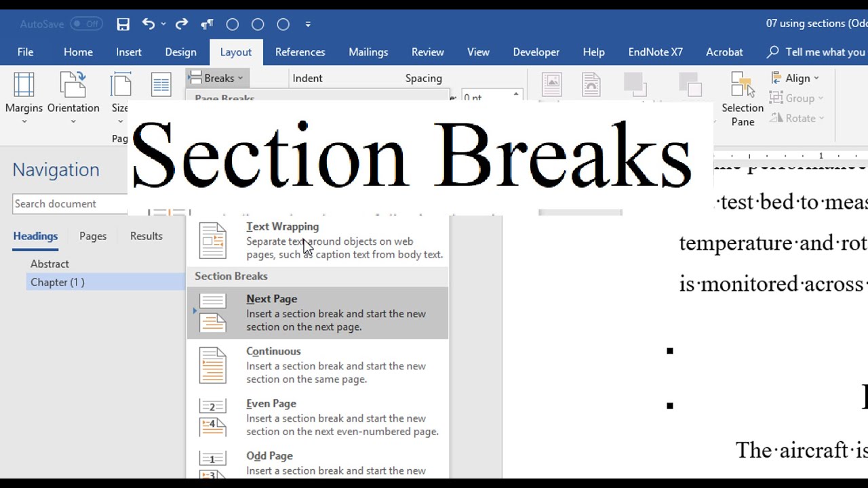Screen dimensions: 868x488
Task: Open the Columns dropdown icon
Action: (x=161, y=86)
